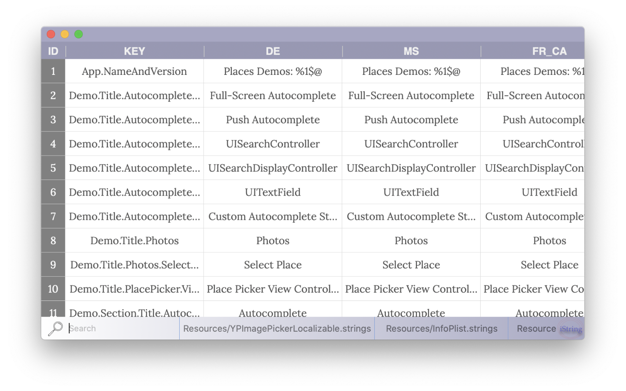Select the App.NameAndVersion key cell

[x=134, y=71]
